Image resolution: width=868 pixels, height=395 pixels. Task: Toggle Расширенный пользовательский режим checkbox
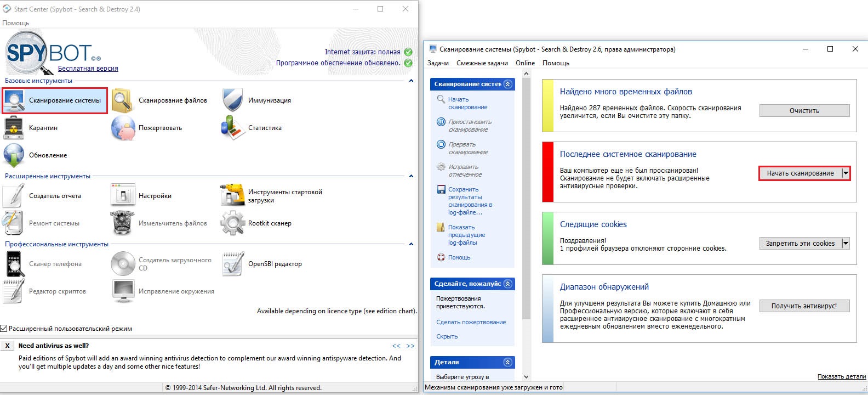coord(3,329)
